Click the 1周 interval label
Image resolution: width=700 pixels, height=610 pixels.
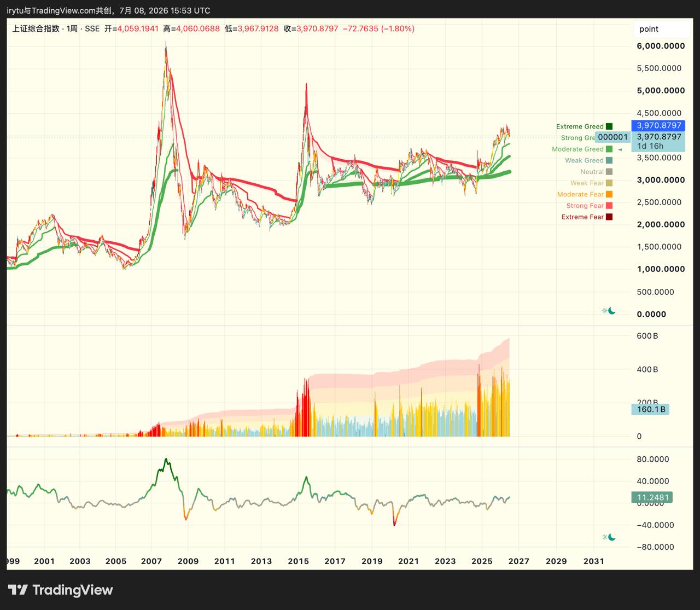(x=72, y=28)
